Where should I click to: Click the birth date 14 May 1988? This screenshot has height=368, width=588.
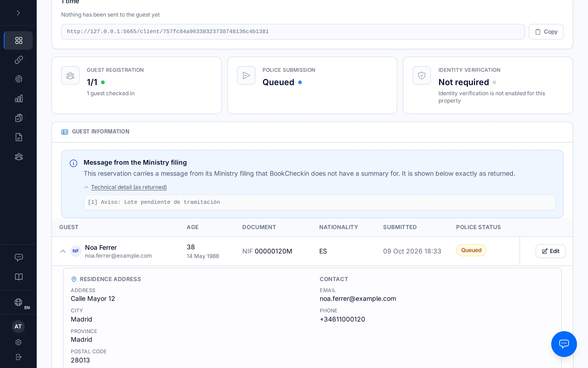(x=203, y=256)
